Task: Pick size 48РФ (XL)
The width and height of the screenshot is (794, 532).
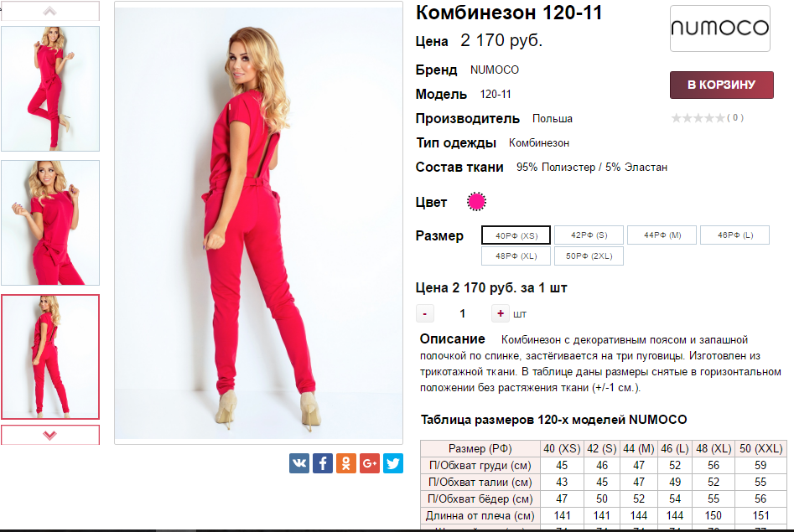Action: pos(516,256)
